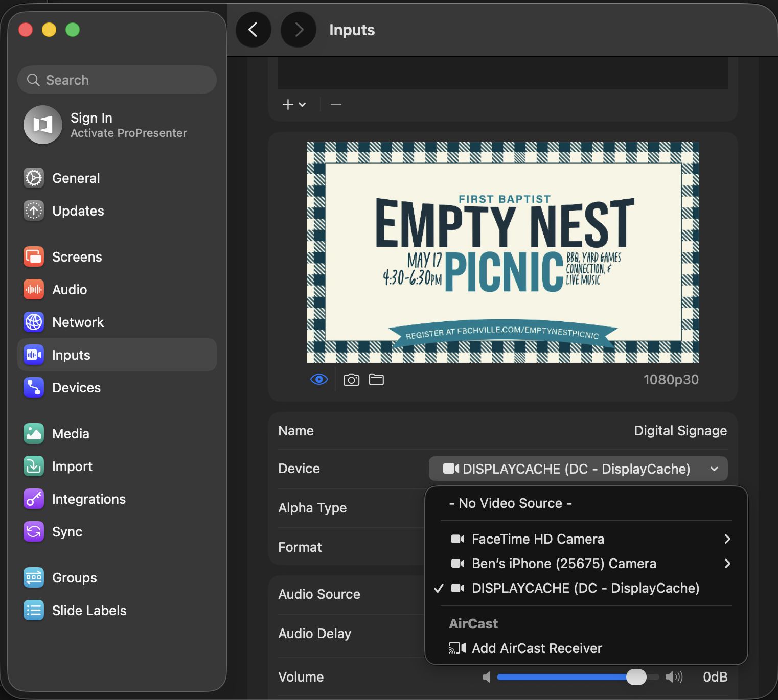
Task: Open Updates icon in sidebar
Action: pos(34,211)
